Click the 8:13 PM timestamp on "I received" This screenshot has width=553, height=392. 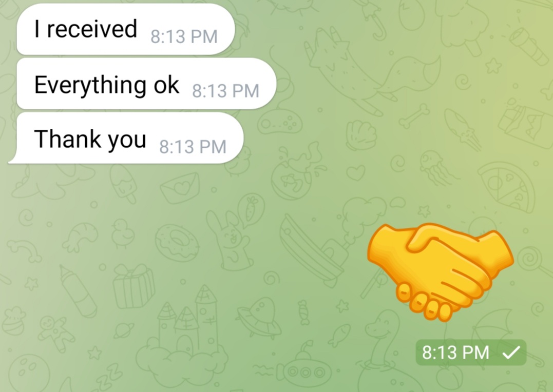pyautogui.click(x=184, y=36)
